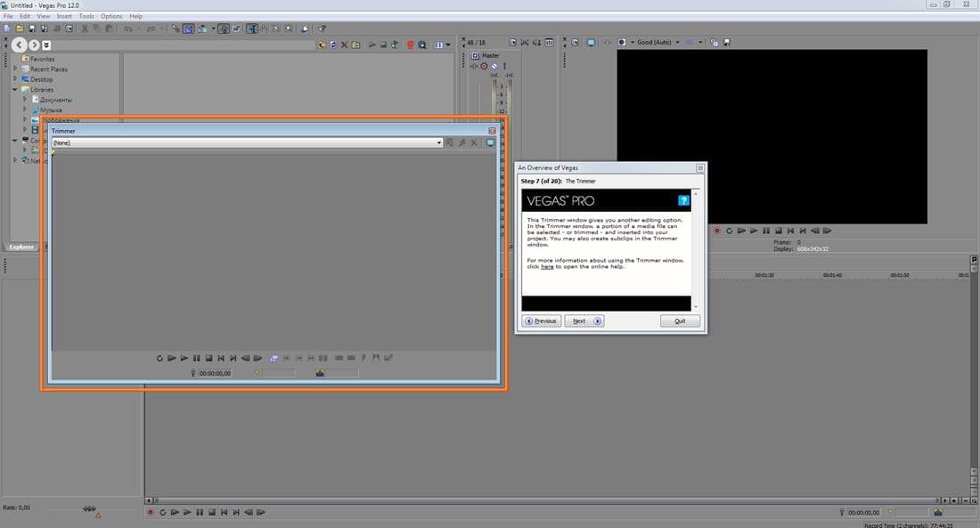This screenshot has width=980, height=528.
Task: Click Next in the Overview of Vegas dialog
Action: 584,321
